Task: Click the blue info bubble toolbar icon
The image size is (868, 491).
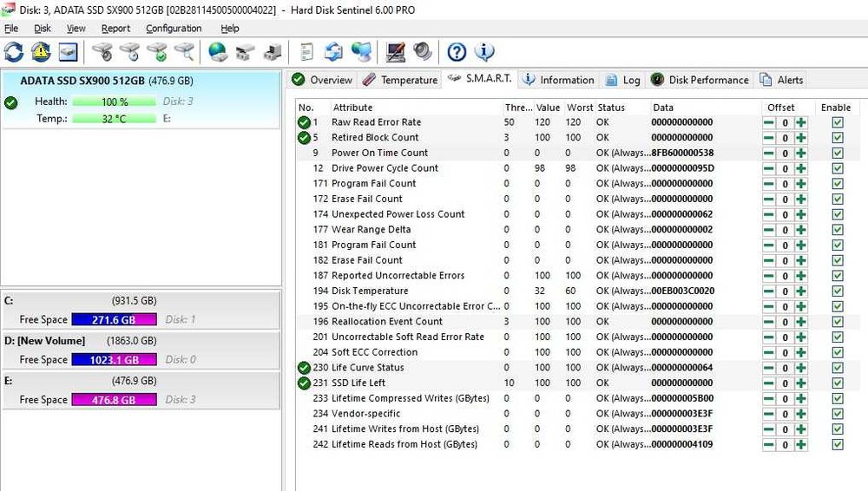Action: (x=484, y=52)
